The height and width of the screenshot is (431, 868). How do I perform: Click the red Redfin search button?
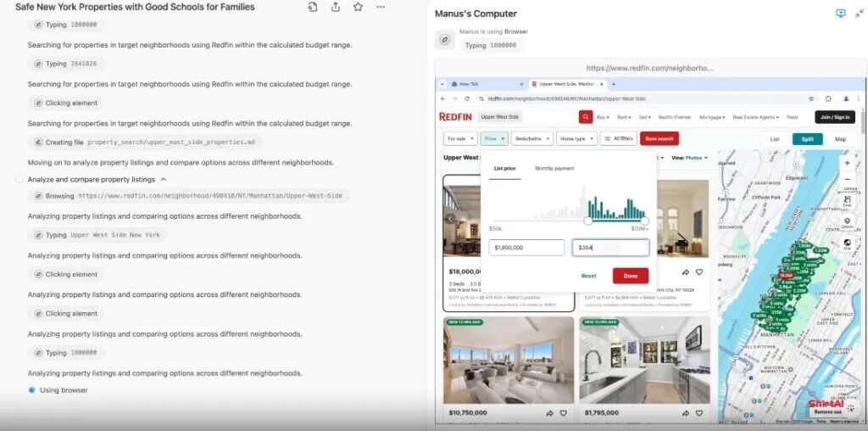click(586, 117)
